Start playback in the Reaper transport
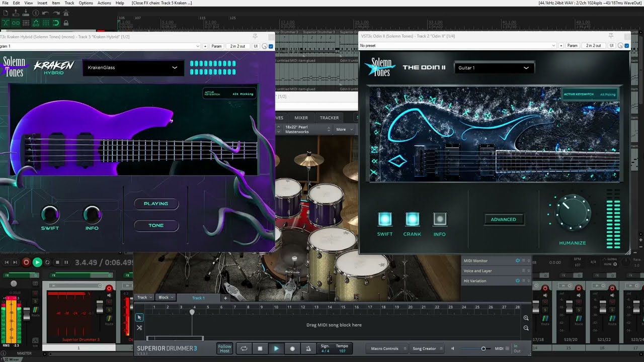This screenshot has height=362, width=644. point(37,262)
